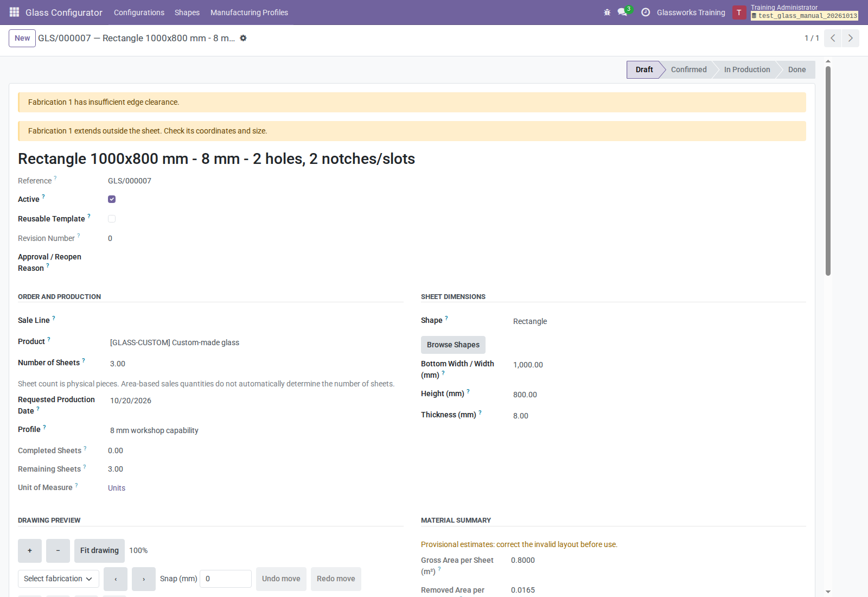
Task: Open the Manufacturing Profiles menu
Action: tap(249, 12)
